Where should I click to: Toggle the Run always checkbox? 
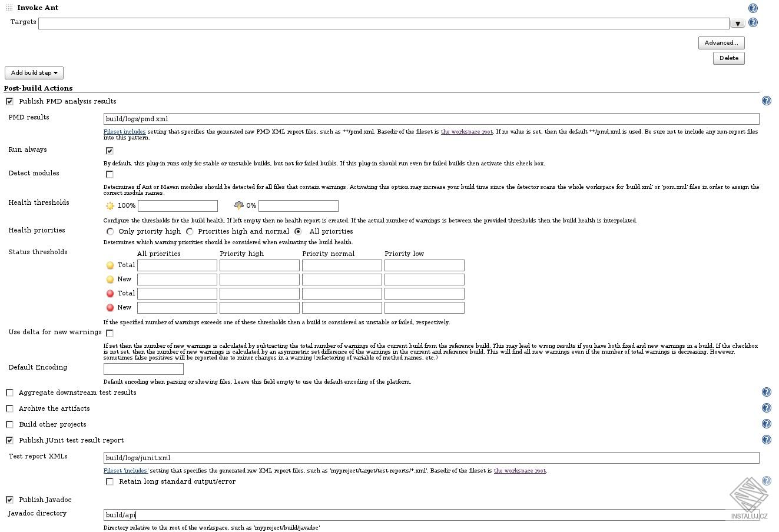[110, 151]
